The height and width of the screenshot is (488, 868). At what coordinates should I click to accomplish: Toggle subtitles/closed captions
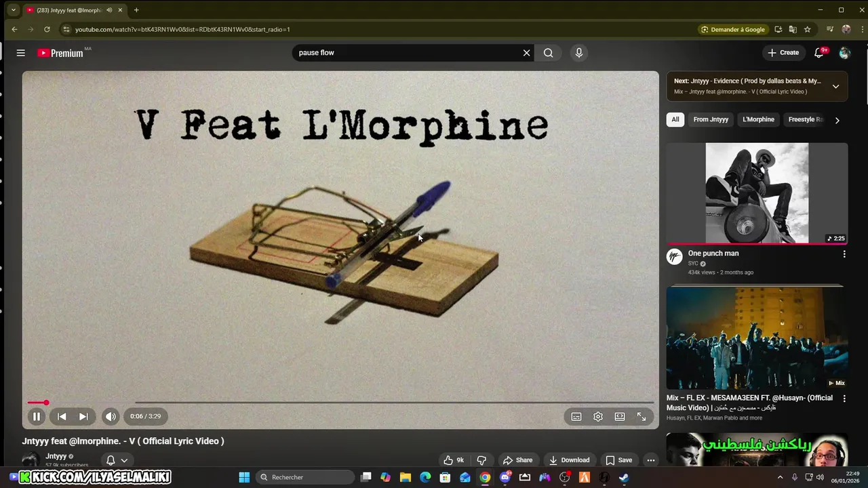pos(576,417)
